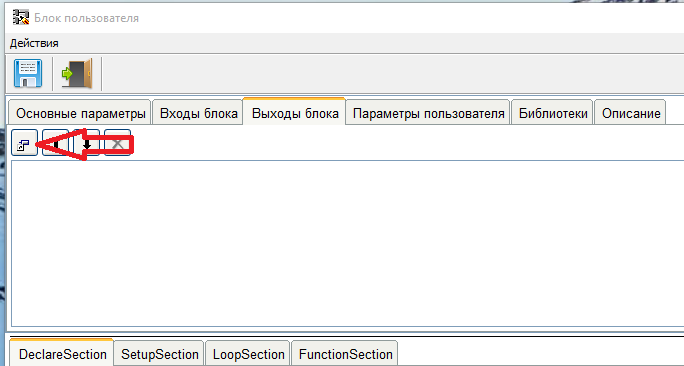The height and width of the screenshot is (366, 684).
Task: Go to the Параметры пользователя tab
Action: click(428, 113)
